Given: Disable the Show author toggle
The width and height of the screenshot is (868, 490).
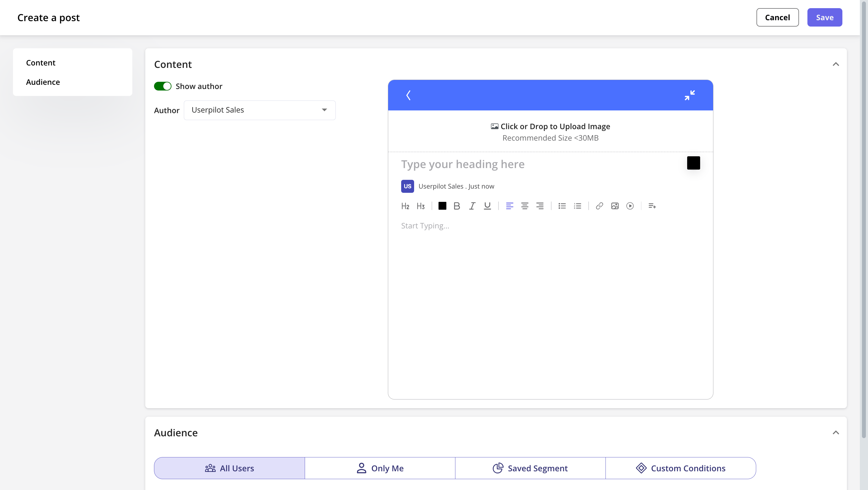Looking at the screenshot, I should (x=163, y=86).
